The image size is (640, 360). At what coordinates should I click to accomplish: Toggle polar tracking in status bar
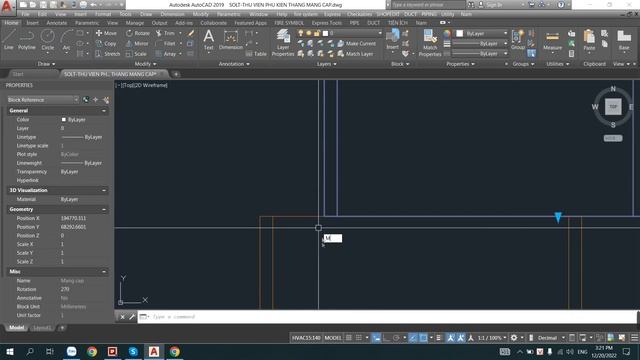coord(396,338)
